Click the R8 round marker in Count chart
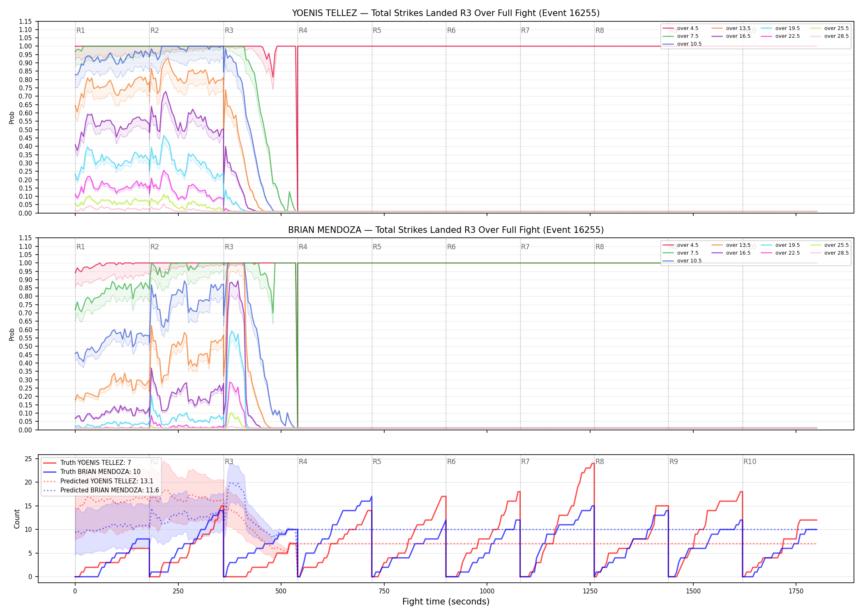The height and width of the screenshot is (616, 863). [x=600, y=462]
